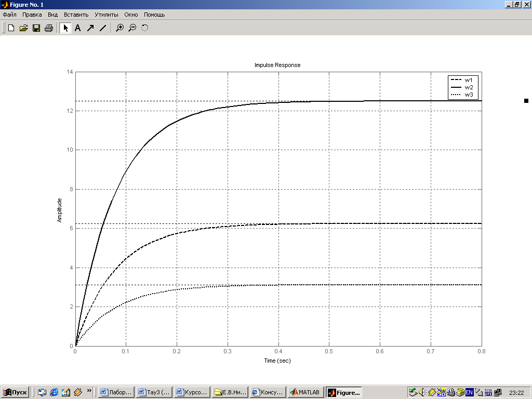Open the Вставить menu
The height and width of the screenshot is (399, 532).
(x=76, y=15)
